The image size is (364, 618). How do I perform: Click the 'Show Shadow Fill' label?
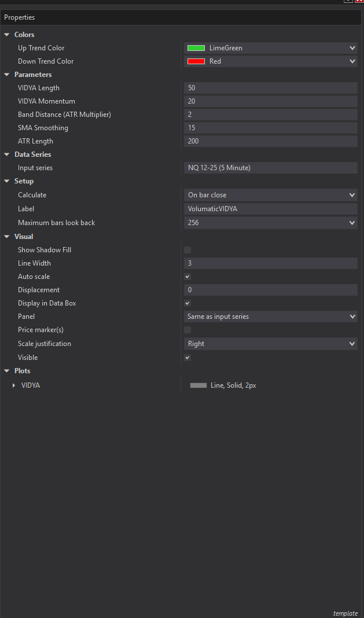[45, 250]
